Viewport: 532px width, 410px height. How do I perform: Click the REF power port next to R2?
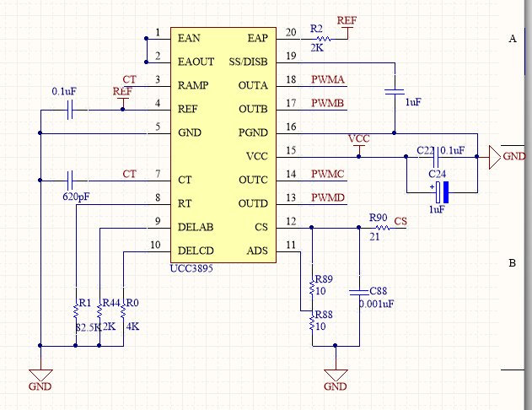(x=347, y=26)
